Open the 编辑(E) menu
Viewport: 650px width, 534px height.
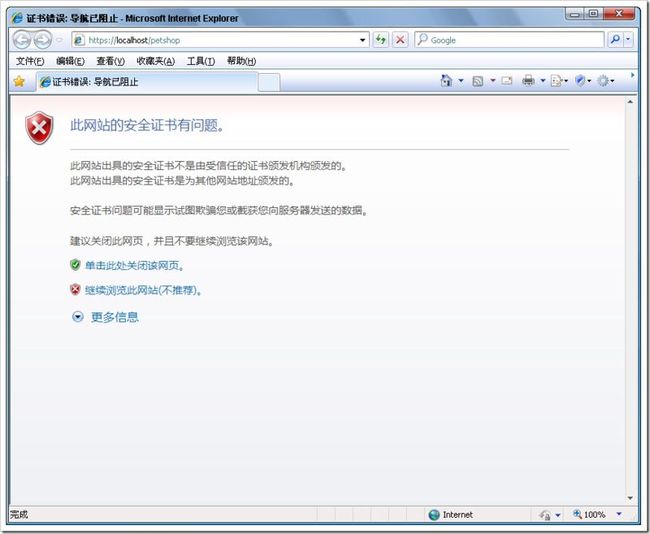coord(70,61)
